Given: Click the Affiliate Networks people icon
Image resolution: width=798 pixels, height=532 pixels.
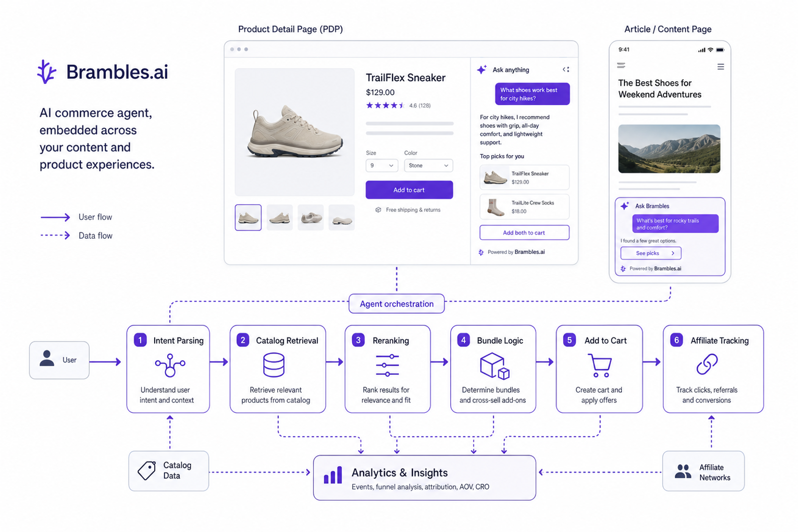Looking at the screenshot, I should [683, 471].
